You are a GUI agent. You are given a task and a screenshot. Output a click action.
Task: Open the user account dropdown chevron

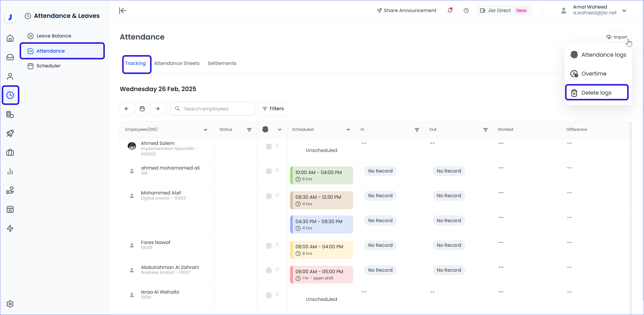pyautogui.click(x=624, y=11)
